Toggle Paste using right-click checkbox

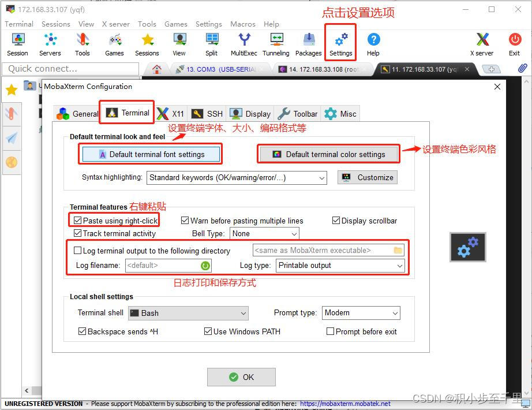77,221
